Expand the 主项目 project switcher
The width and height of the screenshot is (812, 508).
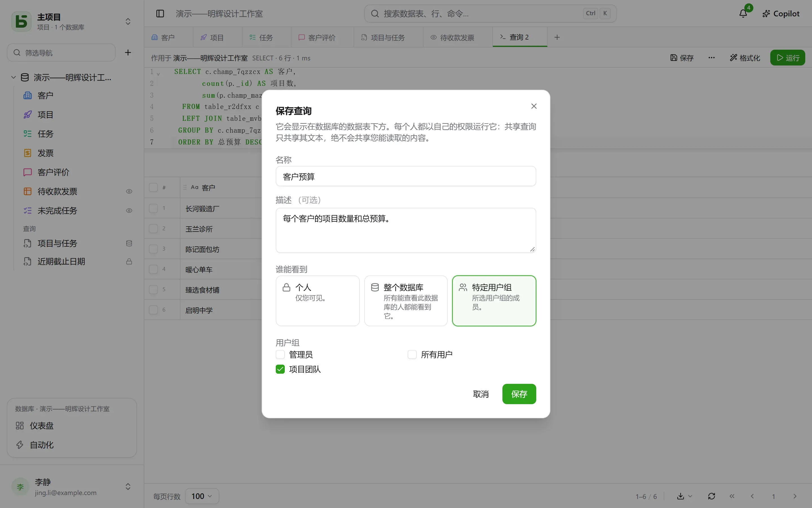tap(128, 21)
